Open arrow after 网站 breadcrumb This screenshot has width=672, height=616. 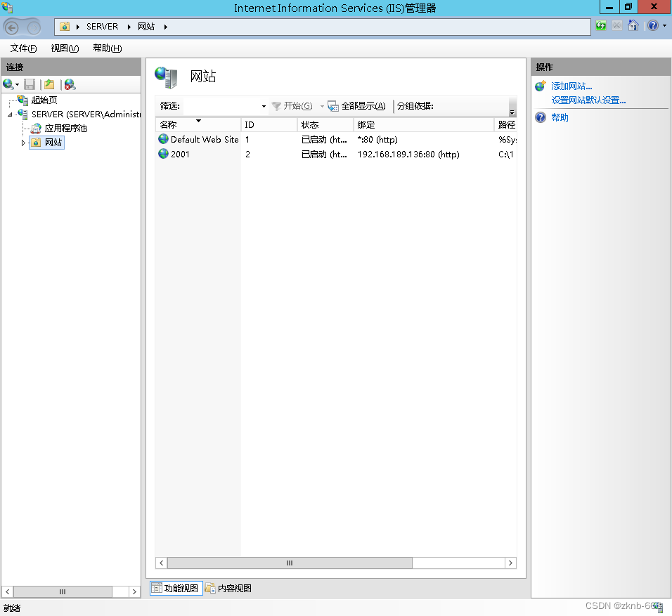pos(165,27)
